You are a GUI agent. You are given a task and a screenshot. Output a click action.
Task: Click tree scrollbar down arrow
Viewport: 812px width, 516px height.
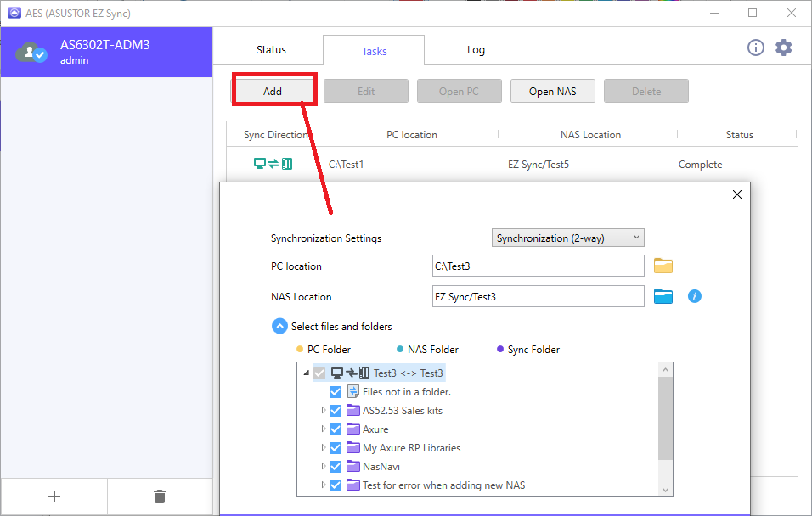[x=665, y=490]
